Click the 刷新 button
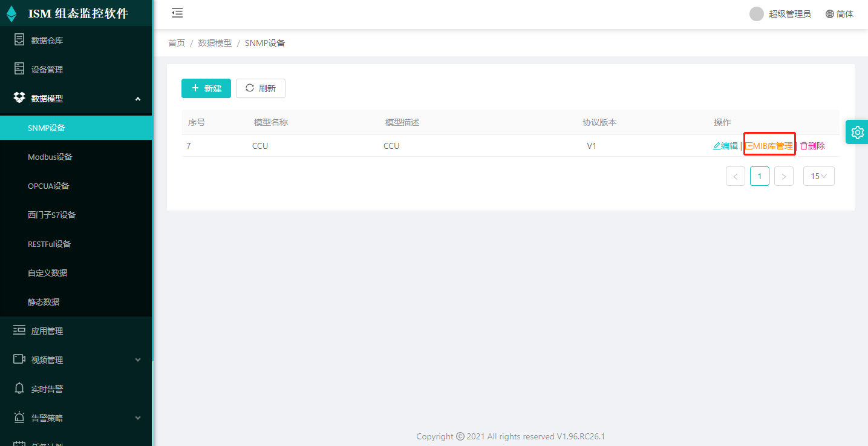 (260, 88)
